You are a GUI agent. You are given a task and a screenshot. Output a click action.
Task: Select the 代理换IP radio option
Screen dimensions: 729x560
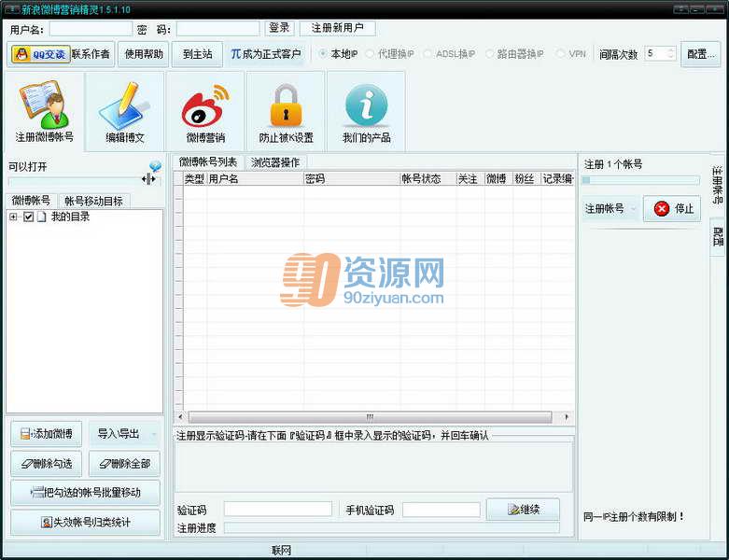pyautogui.click(x=370, y=54)
